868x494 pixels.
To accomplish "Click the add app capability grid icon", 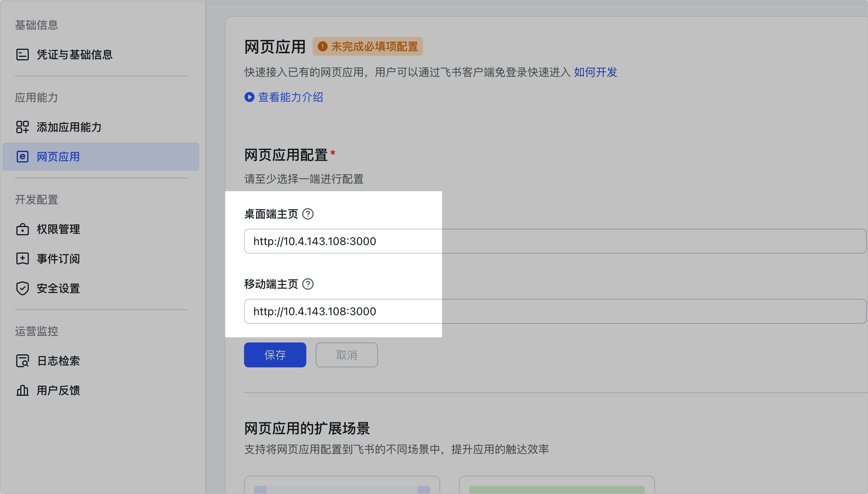I will 23,127.
